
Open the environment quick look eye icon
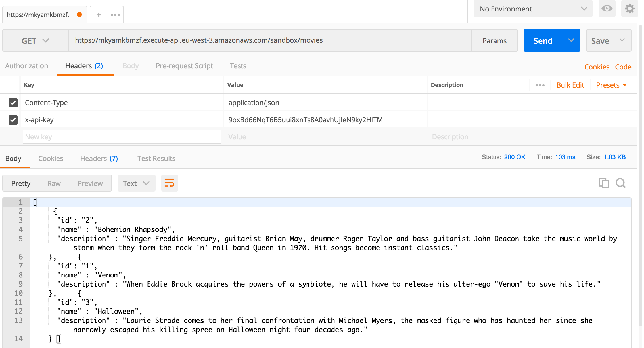(607, 9)
